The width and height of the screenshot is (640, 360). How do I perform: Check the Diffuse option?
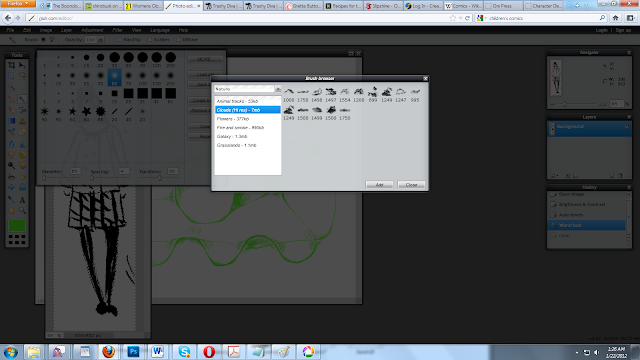(178, 40)
